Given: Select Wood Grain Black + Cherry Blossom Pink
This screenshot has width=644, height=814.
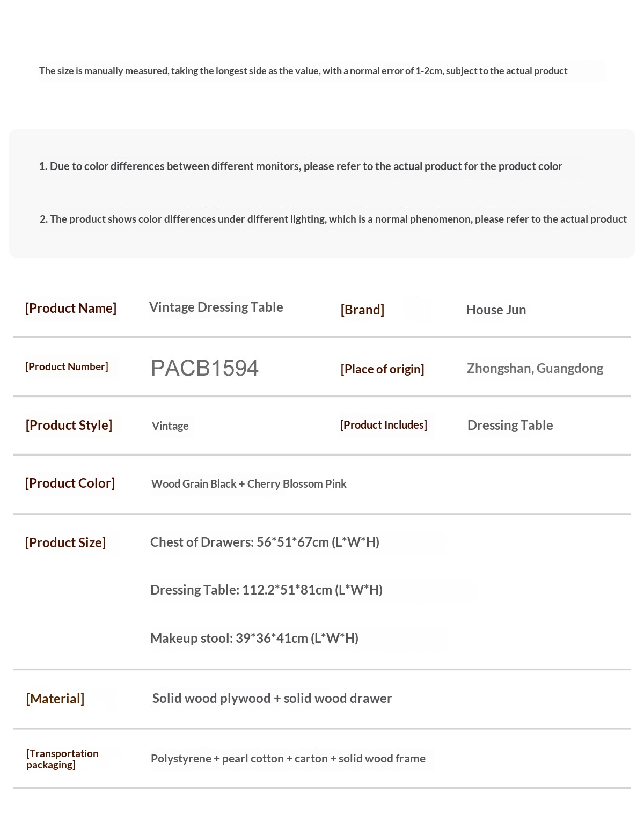Looking at the screenshot, I should tap(248, 484).
